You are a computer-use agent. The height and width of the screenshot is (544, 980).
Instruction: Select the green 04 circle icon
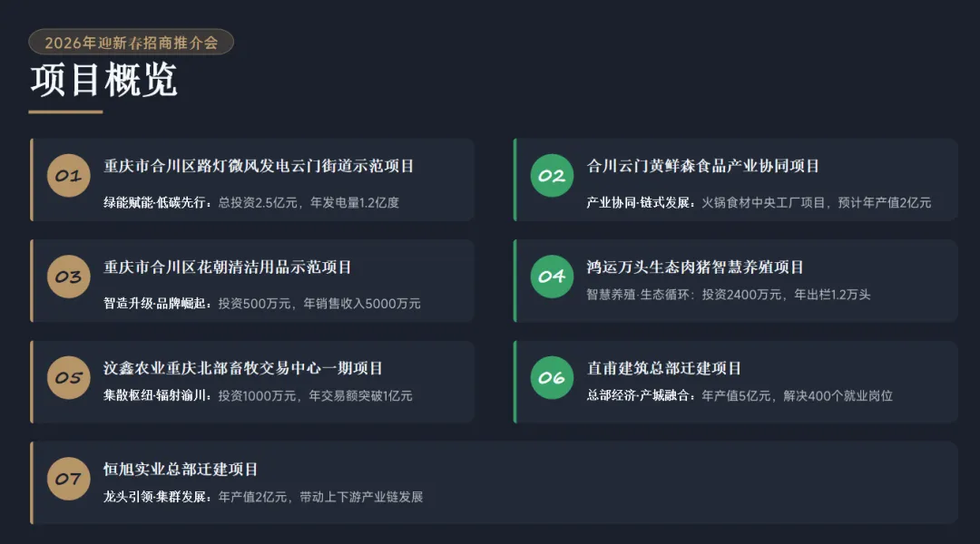552,277
